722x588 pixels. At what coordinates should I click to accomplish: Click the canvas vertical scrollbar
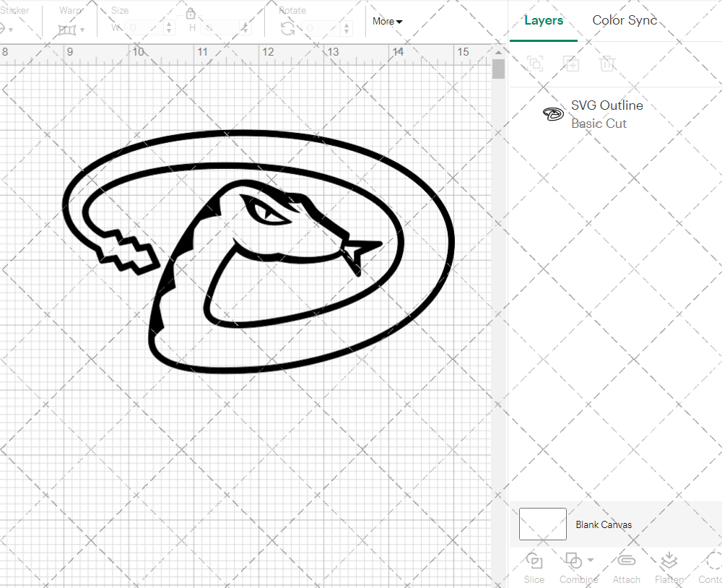tap(498, 69)
